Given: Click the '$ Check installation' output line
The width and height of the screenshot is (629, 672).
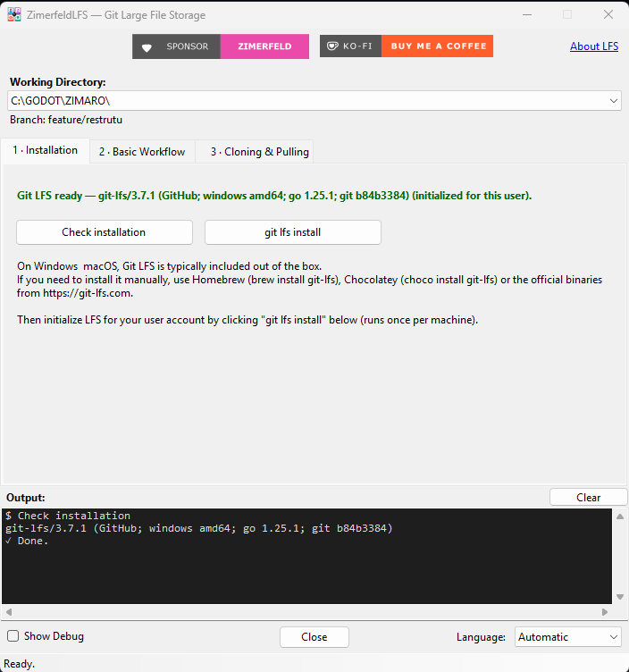Looking at the screenshot, I should [x=68, y=516].
